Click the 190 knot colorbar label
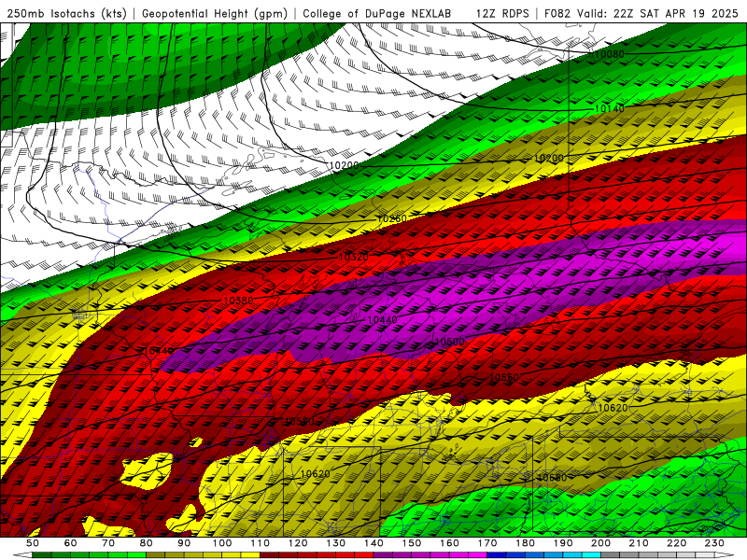The height and width of the screenshot is (560, 747). pos(563,543)
